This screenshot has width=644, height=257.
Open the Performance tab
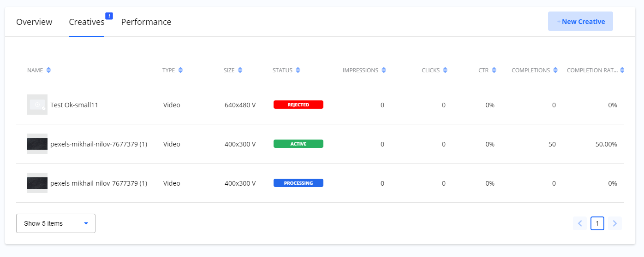146,22
